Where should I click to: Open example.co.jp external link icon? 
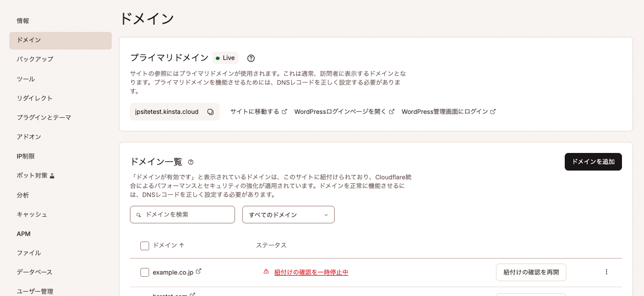pos(199,271)
